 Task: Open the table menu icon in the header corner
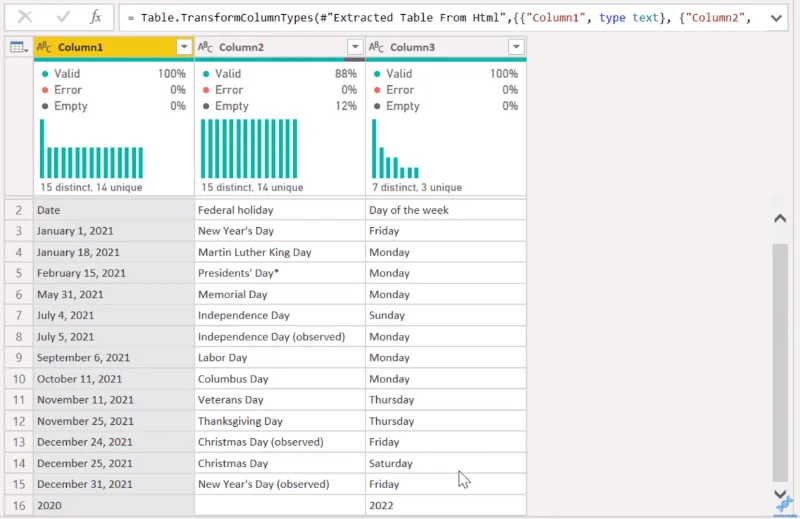[x=19, y=47]
